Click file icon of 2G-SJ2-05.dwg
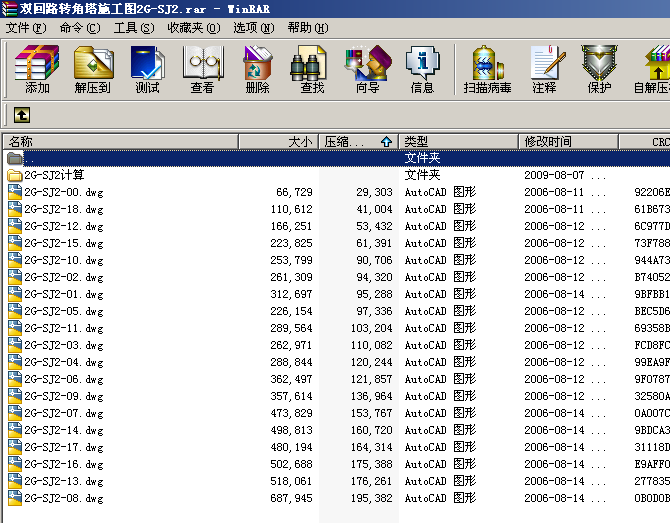Screen dimensions: 670x523 [15, 311]
